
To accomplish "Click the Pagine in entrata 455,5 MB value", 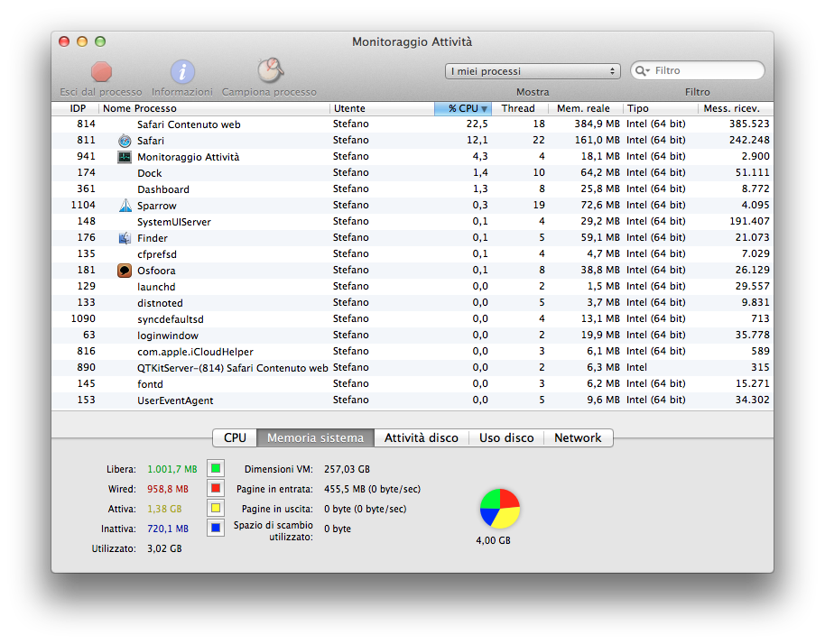I will (372, 489).
